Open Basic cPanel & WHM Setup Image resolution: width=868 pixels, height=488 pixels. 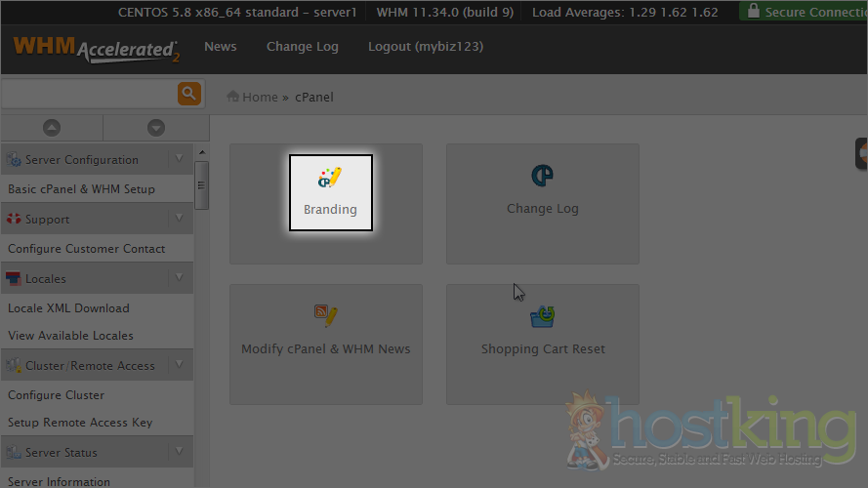(x=82, y=189)
